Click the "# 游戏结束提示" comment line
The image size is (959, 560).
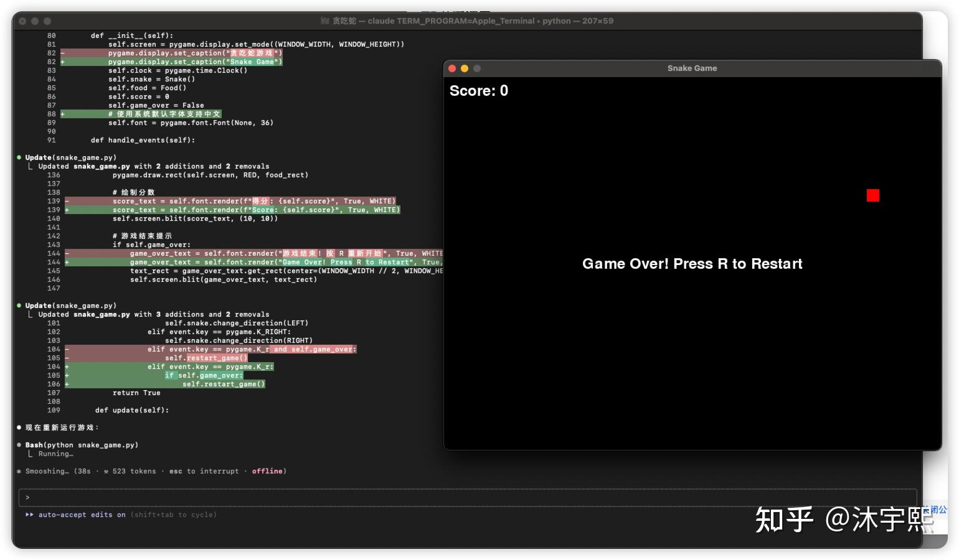(x=143, y=236)
